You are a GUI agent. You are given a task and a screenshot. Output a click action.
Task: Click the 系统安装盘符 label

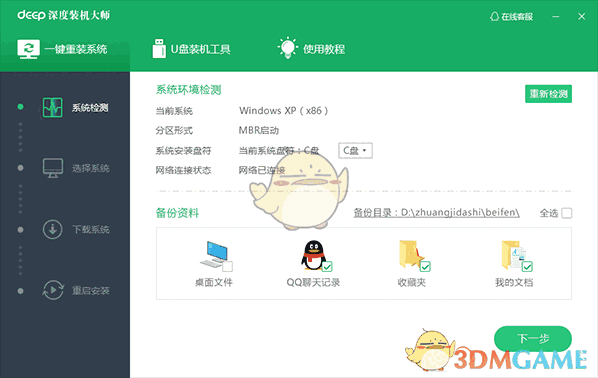tap(183, 151)
